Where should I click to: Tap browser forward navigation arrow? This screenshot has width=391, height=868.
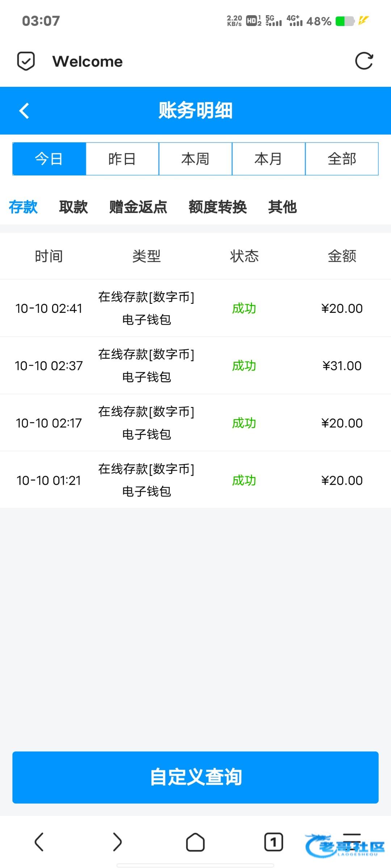click(117, 842)
